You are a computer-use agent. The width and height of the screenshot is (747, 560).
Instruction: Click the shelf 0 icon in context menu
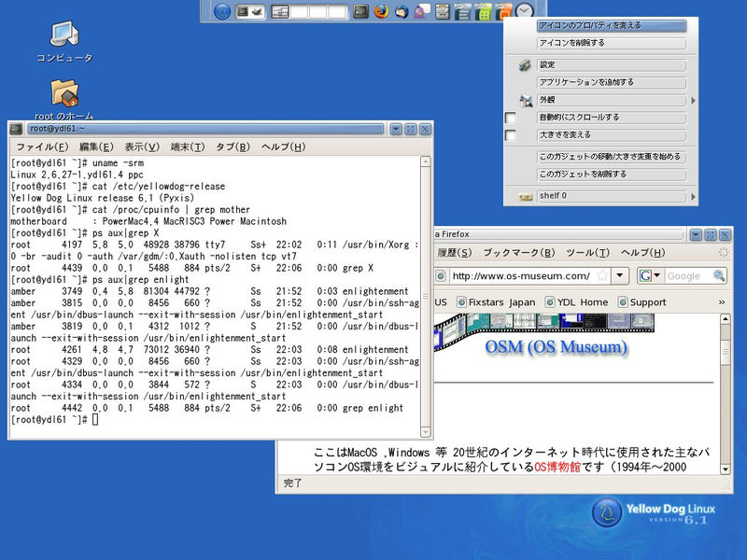click(x=526, y=197)
